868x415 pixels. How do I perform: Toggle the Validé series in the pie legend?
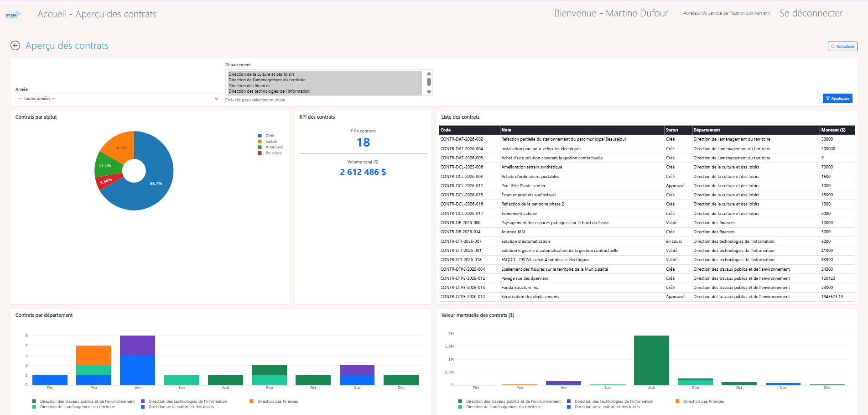pyautogui.click(x=271, y=142)
